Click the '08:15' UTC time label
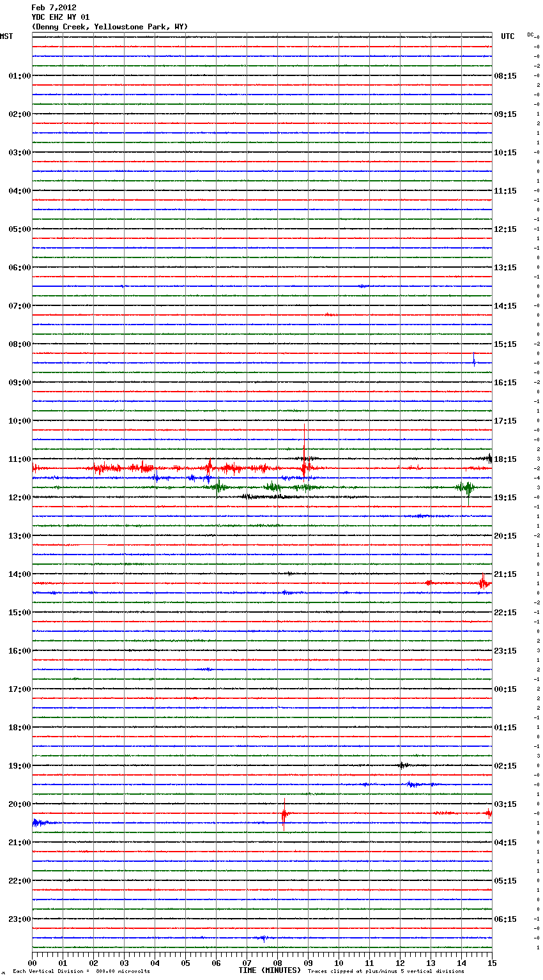 (x=505, y=75)
